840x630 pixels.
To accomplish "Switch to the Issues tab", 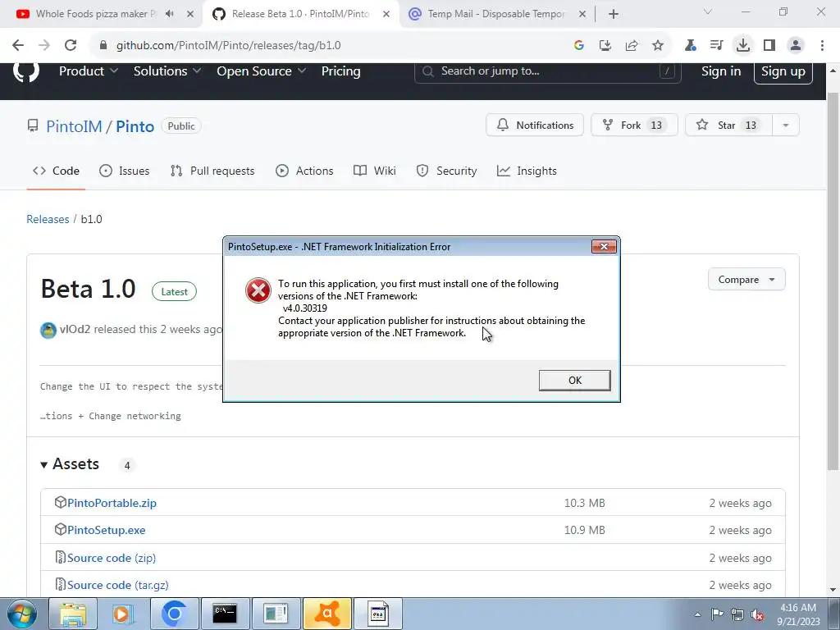I will [125, 171].
